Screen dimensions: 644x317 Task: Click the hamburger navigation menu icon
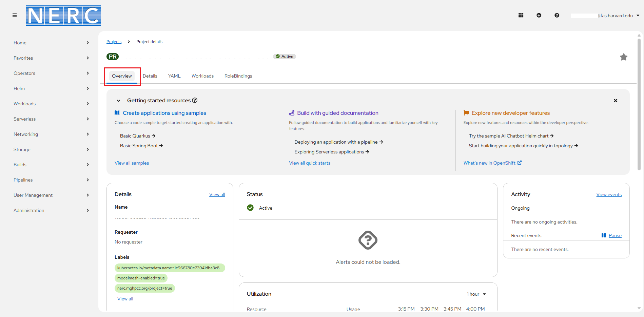pos(15,15)
